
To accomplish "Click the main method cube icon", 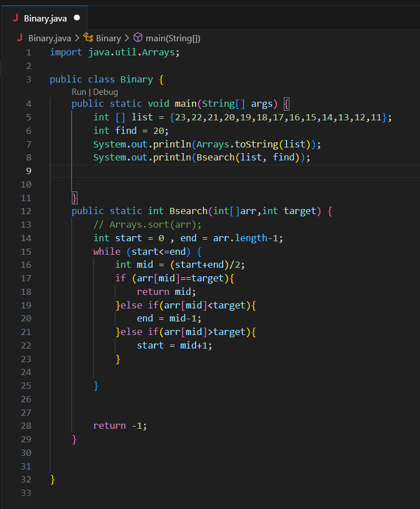I will [138, 38].
